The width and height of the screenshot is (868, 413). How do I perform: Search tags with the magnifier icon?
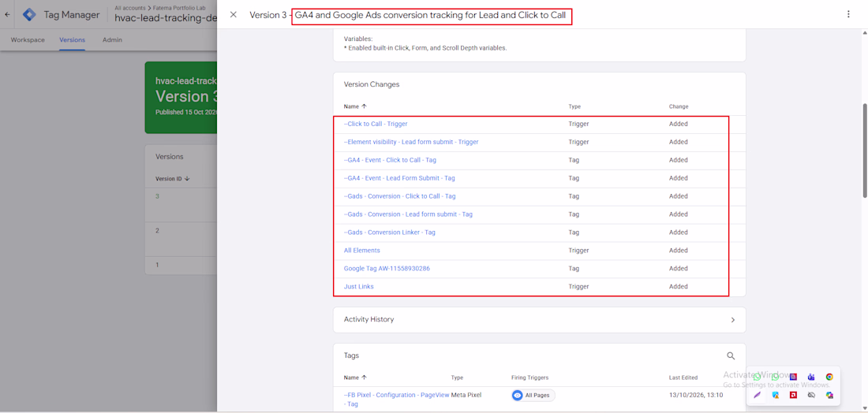tap(731, 356)
